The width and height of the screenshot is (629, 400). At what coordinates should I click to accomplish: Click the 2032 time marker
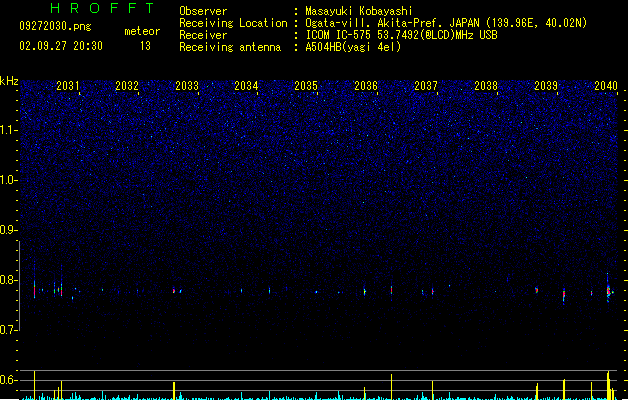click(x=127, y=86)
